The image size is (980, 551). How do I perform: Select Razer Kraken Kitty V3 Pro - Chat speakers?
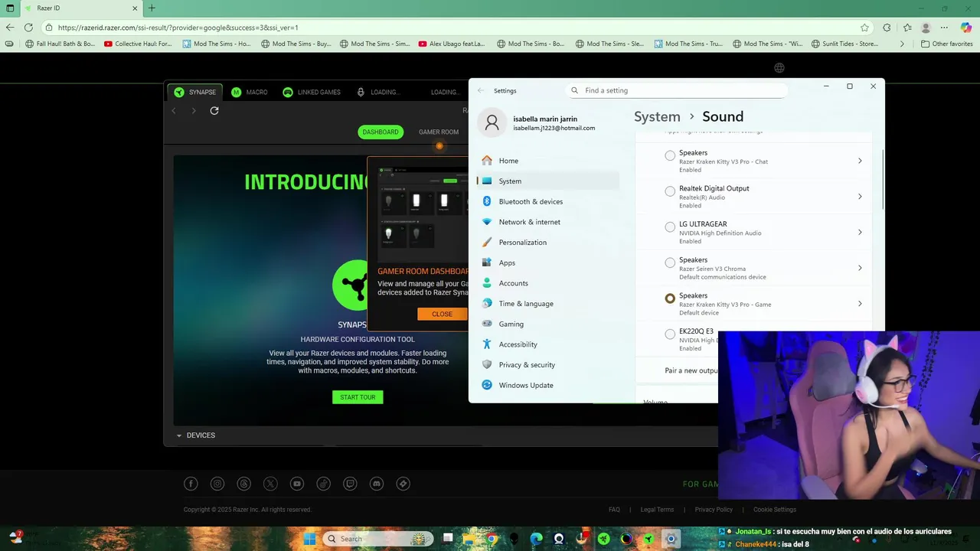tap(670, 155)
